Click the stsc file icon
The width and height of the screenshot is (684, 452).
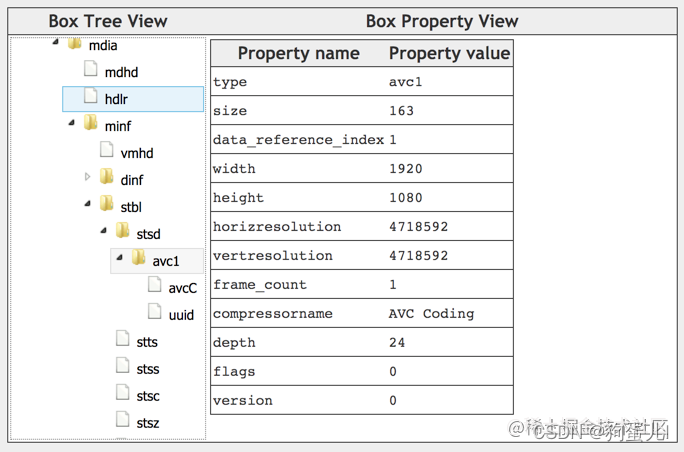tap(123, 393)
